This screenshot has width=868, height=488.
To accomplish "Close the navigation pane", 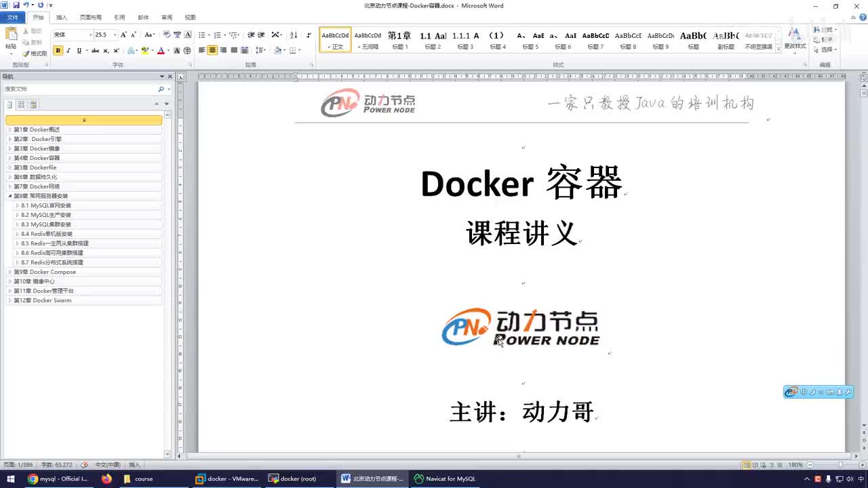I will click(170, 77).
